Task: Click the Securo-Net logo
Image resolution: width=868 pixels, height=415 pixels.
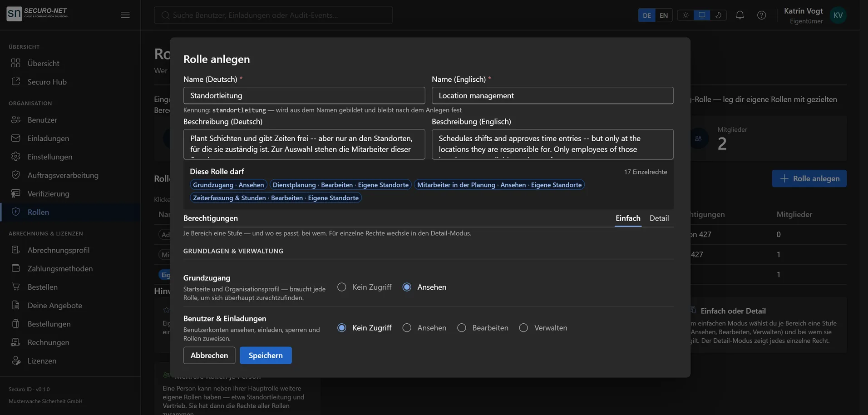Action: click(37, 14)
